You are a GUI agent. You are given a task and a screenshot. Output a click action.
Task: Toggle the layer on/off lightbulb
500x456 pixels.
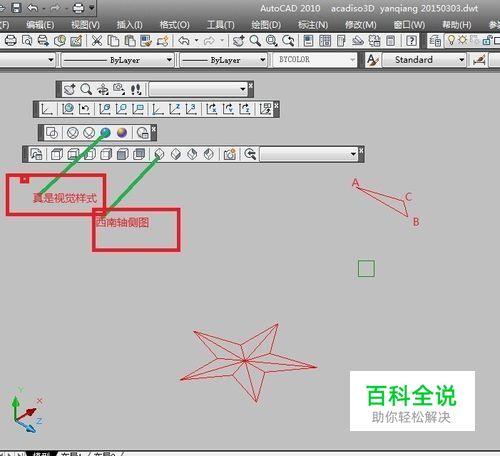(x=451, y=40)
